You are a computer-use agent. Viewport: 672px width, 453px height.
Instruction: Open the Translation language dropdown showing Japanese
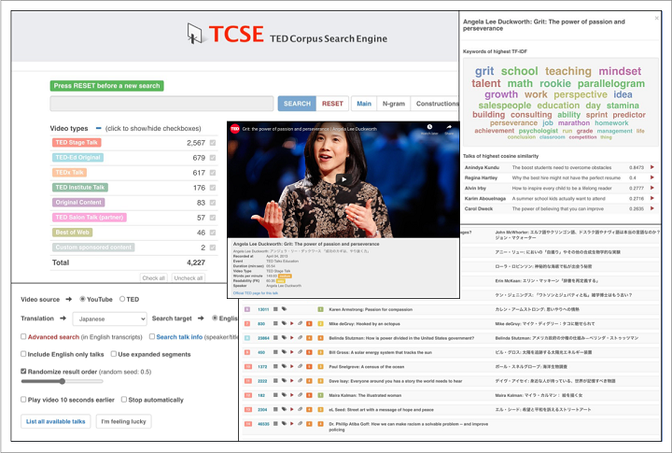tap(110, 319)
